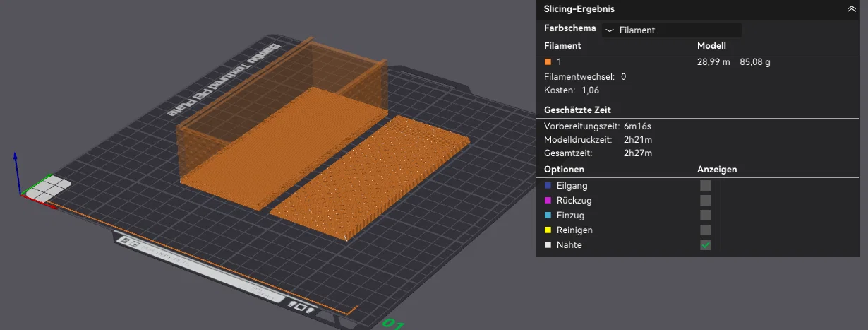Image resolution: width=868 pixels, height=330 pixels.
Task: Enable the Reinigen display checkbox
Action: click(x=706, y=230)
